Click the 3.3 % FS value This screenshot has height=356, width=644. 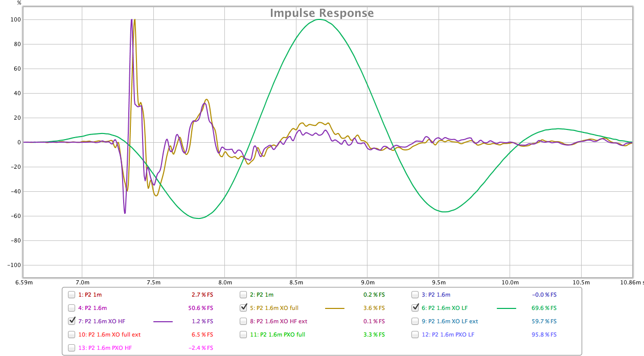pos(374,335)
